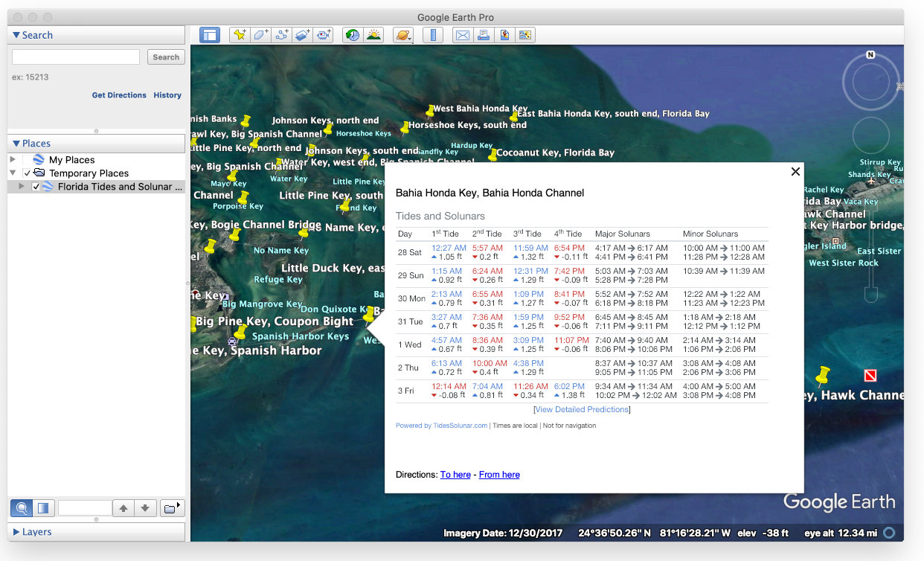Click the Email envelope icon in toolbar
The image size is (924, 561).
[x=463, y=35]
